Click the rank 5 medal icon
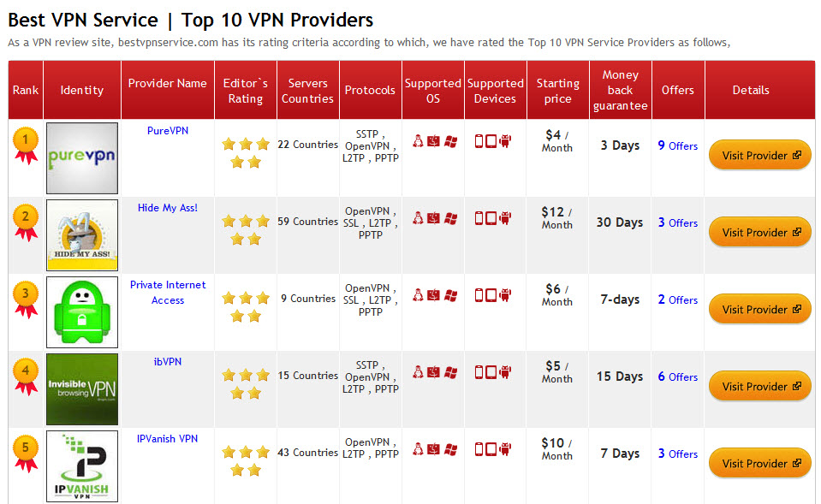 [x=26, y=451]
